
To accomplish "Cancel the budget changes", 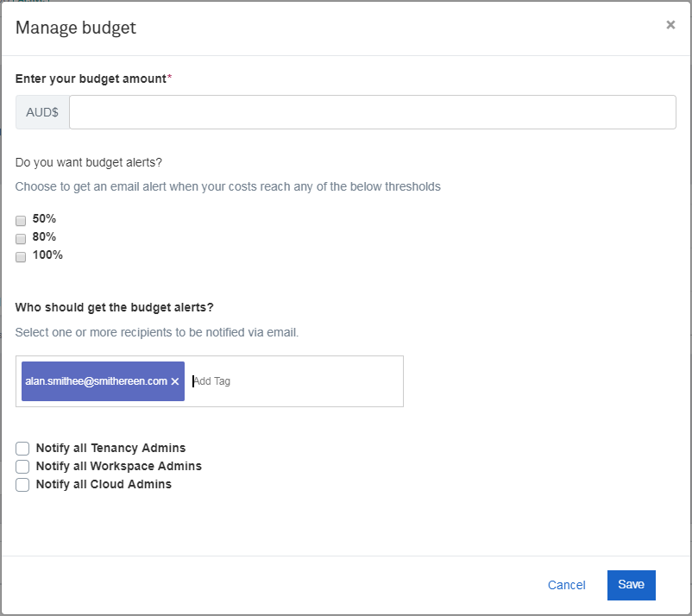I will (566, 585).
